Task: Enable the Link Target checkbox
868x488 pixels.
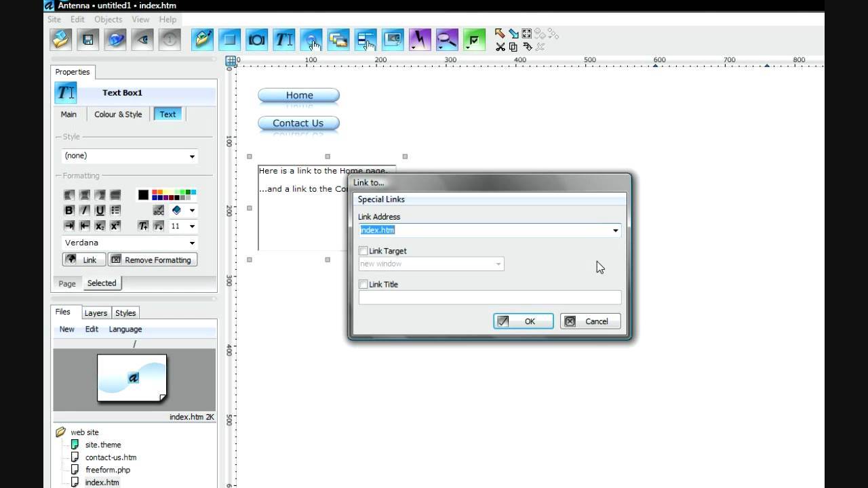Action: [x=363, y=251]
